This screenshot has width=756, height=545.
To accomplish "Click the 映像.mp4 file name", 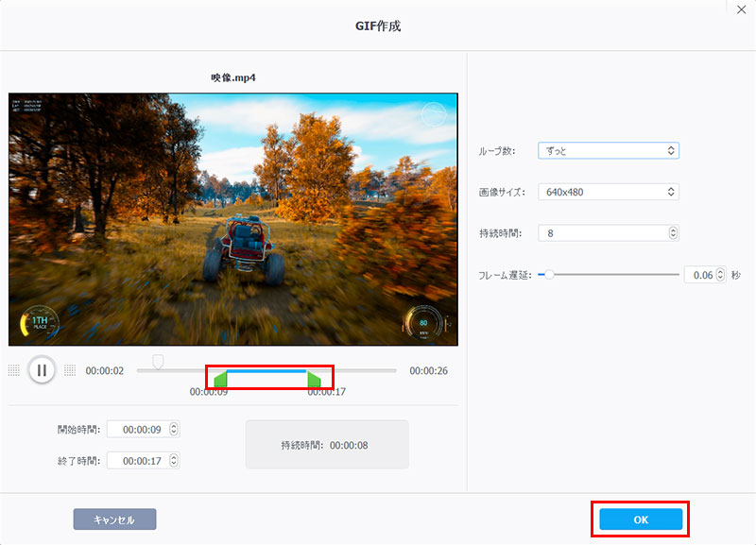I will (x=233, y=77).
